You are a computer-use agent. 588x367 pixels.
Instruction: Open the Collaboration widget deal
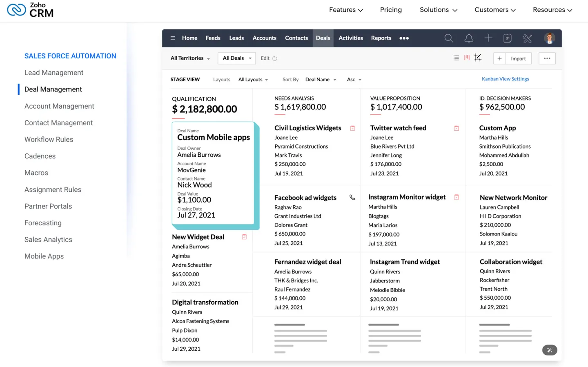point(511,262)
